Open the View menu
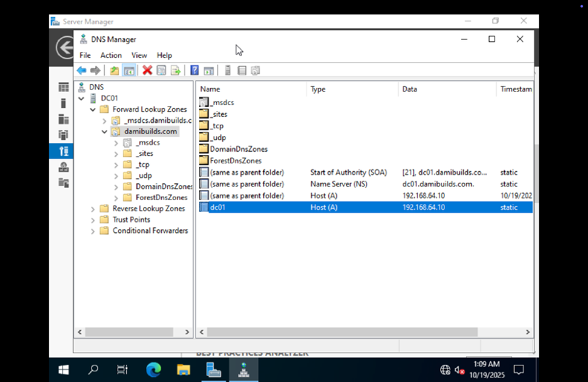Screen dimensions: 588x382 tap(139, 55)
